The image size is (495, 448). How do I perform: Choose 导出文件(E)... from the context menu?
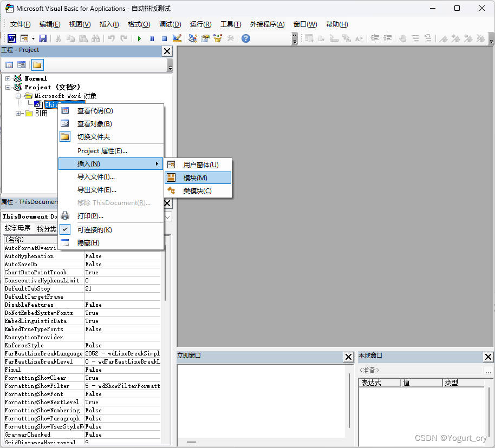click(x=111, y=189)
